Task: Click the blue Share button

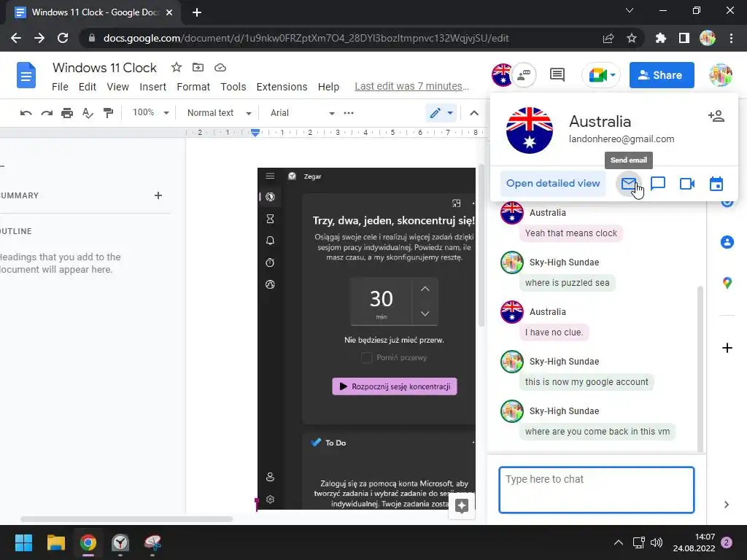Action: (x=662, y=75)
